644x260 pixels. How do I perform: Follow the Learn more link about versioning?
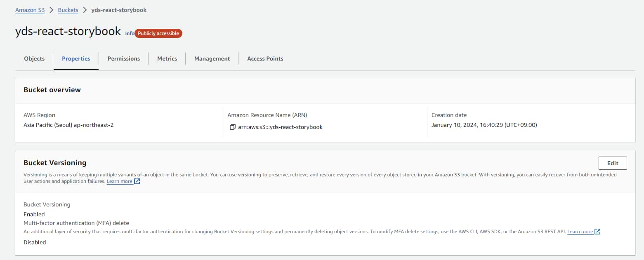point(120,181)
